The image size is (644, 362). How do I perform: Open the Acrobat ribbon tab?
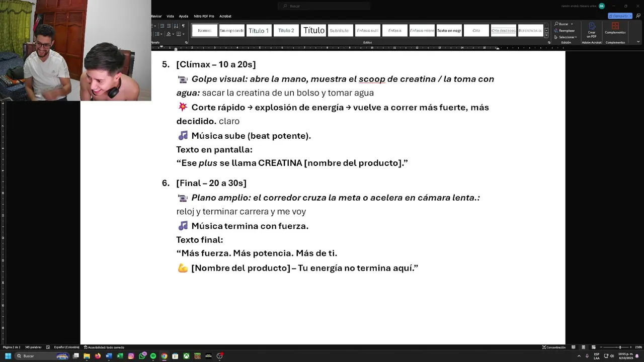225,16
